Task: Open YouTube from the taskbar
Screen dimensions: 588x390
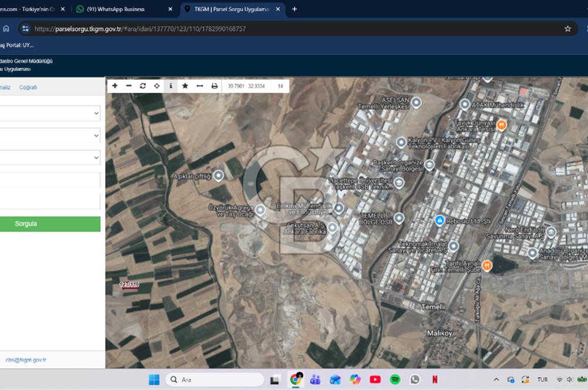Action: pyautogui.click(x=375, y=379)
